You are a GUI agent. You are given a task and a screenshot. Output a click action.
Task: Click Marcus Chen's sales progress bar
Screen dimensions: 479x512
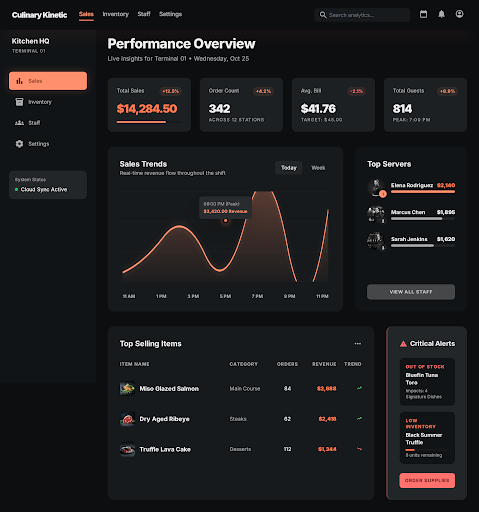[423, 219]
